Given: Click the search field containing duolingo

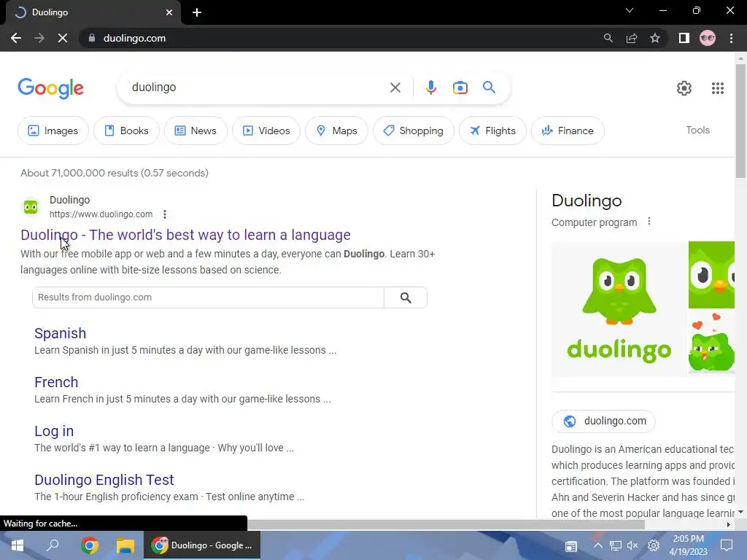Looking at the screenshot, I should (x=258, y=87).
